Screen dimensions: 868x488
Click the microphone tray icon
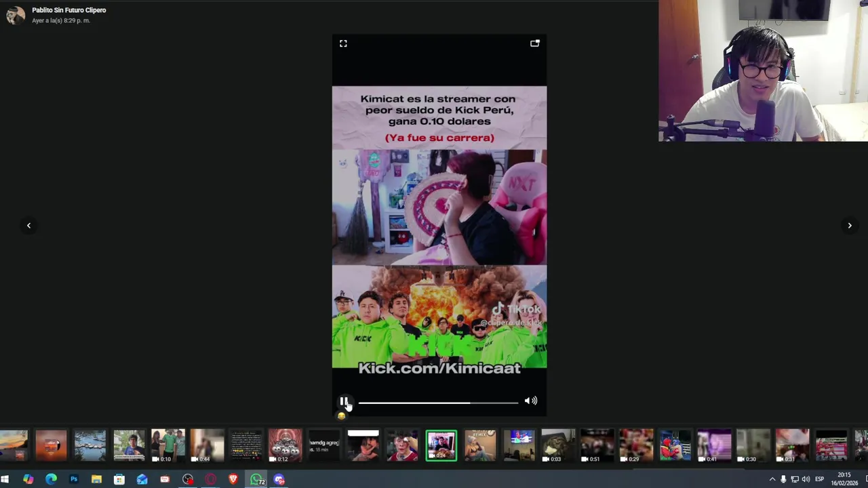click(783, 479)
